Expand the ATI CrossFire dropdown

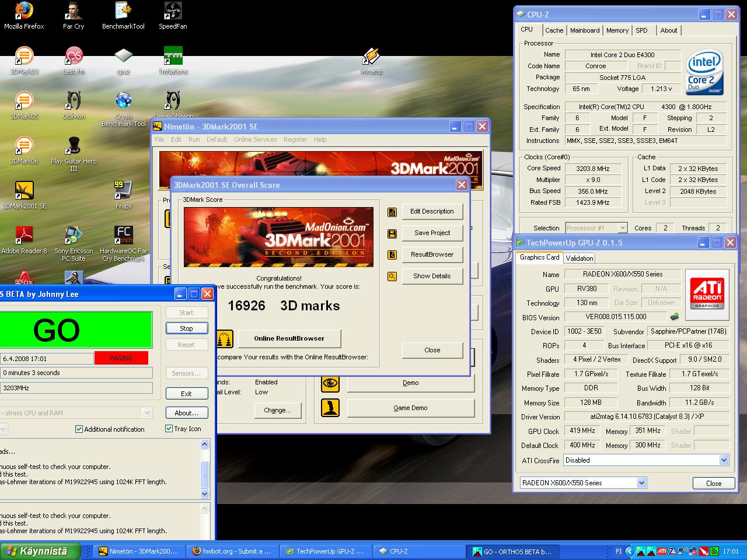(724, 460)
